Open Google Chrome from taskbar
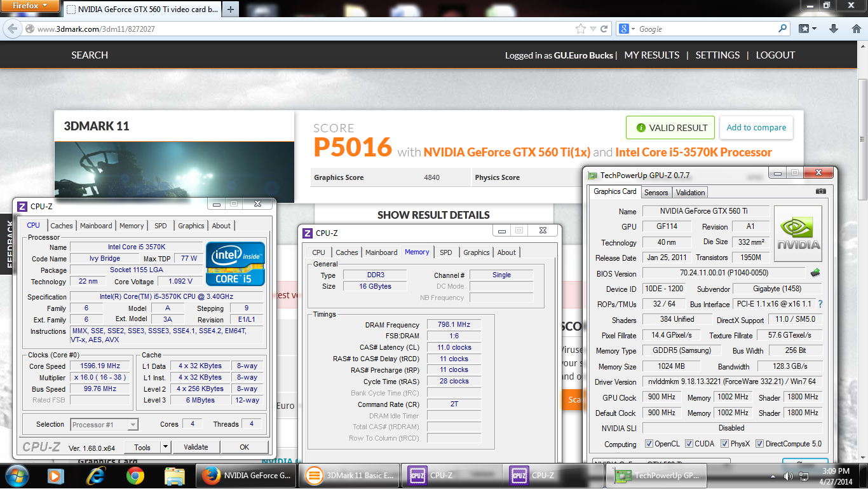This screenshot has width=868, height=489. pyautogui.click(x=135, y=475)
